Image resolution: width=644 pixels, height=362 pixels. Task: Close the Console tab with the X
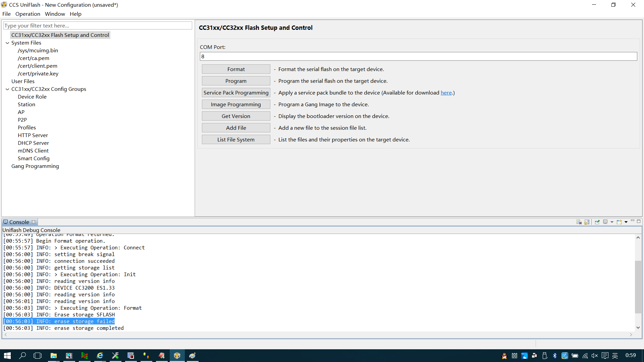(34, 222)
